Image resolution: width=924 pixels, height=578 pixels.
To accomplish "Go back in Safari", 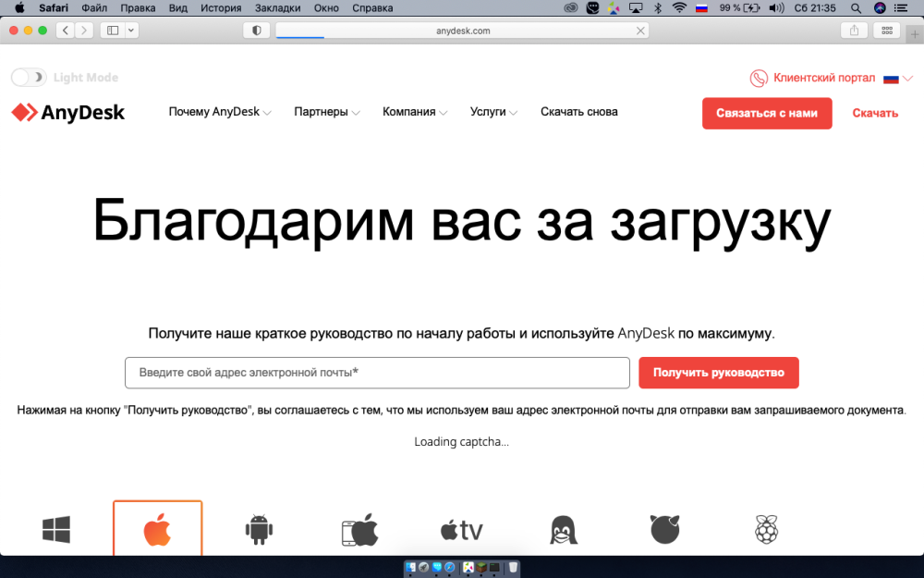I will pyautogui.click(x=66, y=31).
